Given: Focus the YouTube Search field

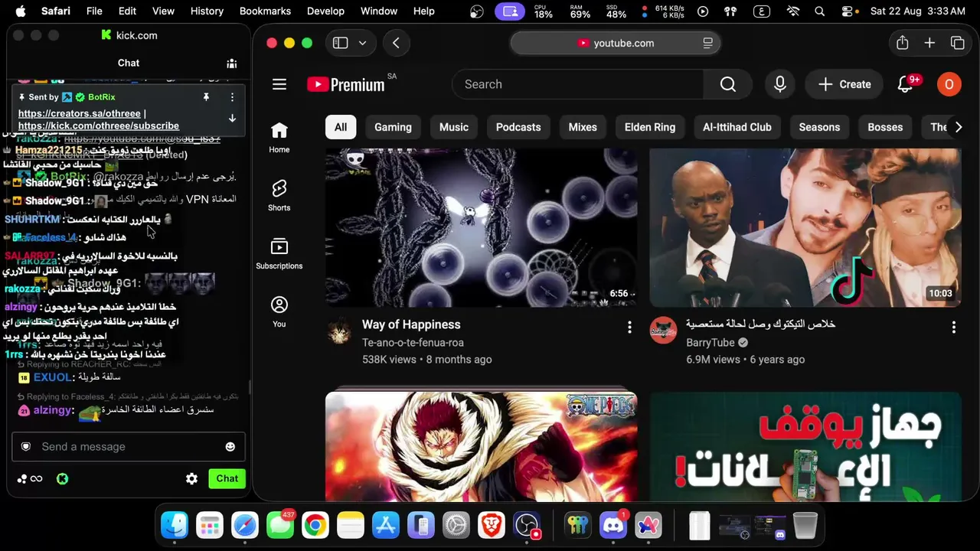Looking at the screenshot, I should click(x=578, y=84).
